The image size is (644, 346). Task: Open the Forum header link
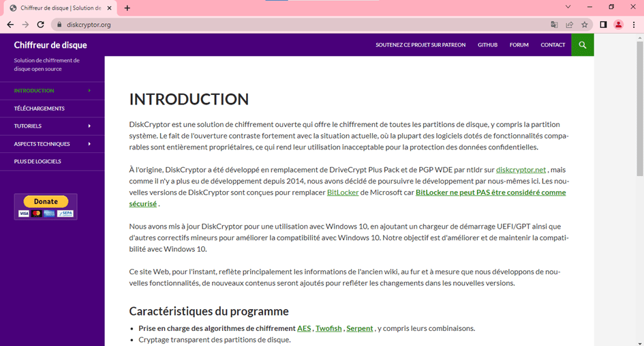(x=519, y=45)
